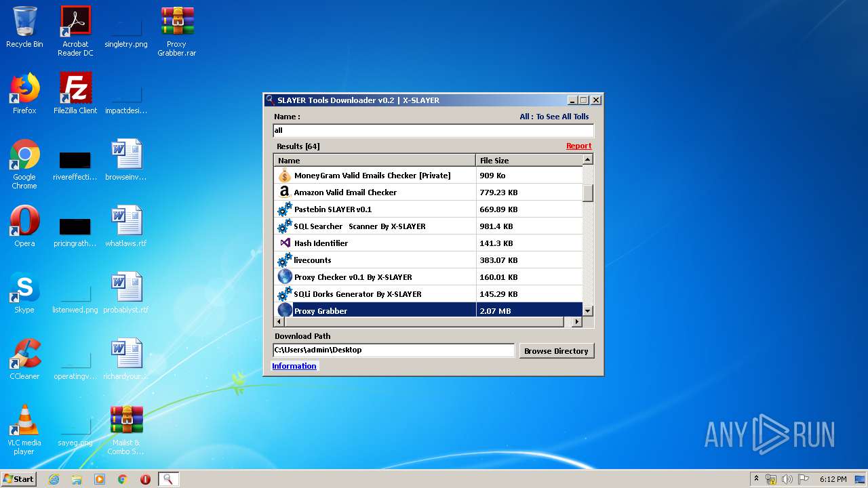Click the MoneyGram checker row icon
The image size is (868, 488).
coord(285,176)
